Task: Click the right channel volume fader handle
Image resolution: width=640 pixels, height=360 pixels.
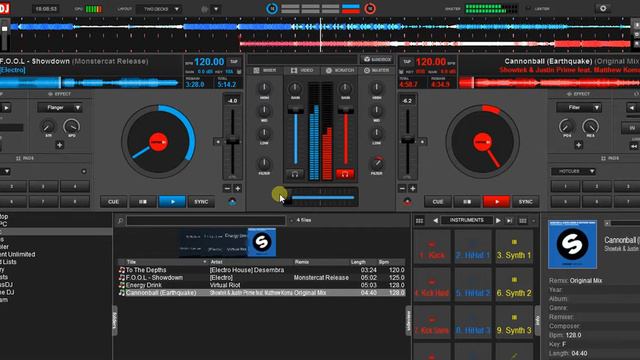Action: coord(345,109)
